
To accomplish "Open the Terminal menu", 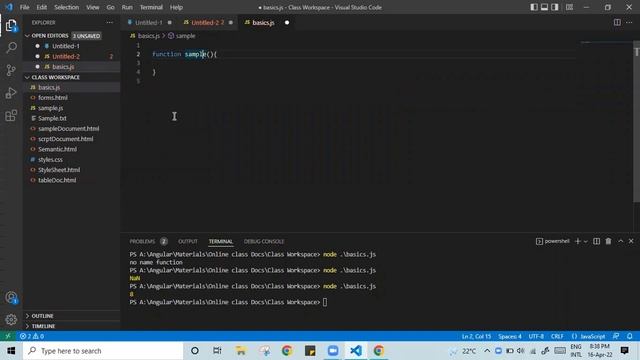I will (151, 7).
